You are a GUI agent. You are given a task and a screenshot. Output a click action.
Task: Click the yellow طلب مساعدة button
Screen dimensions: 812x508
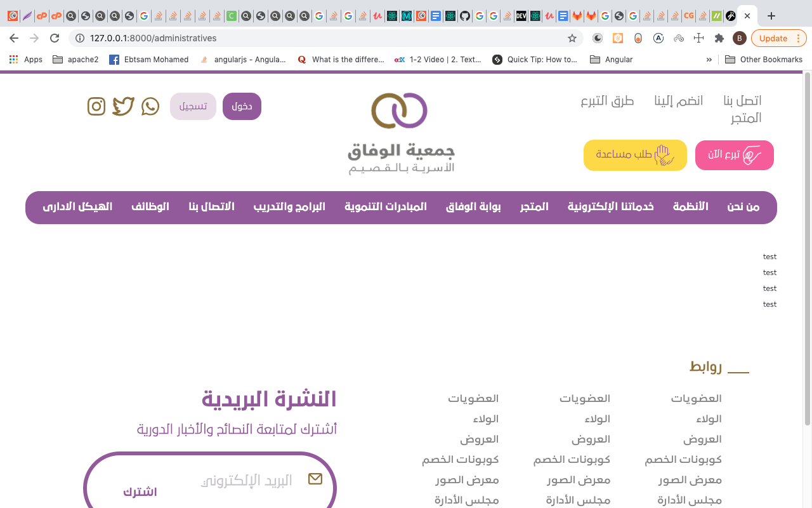click(x=635, y=155)
